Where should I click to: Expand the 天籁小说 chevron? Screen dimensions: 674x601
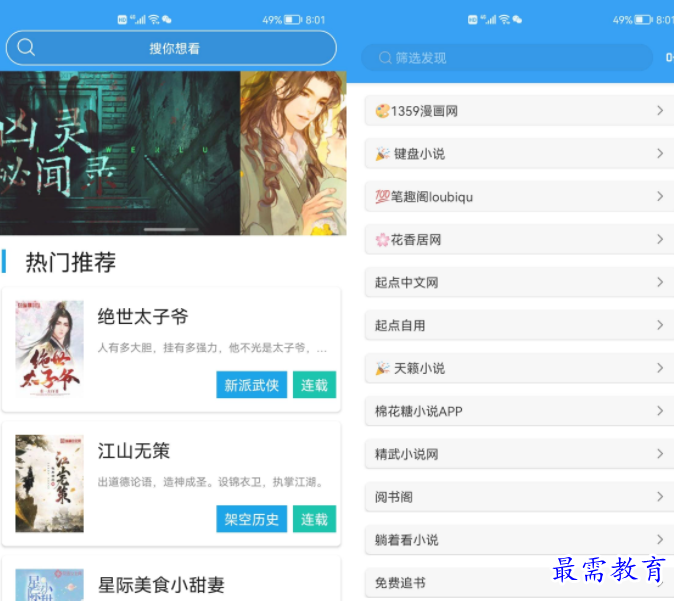pyautogui.click(x=660, y=368)
